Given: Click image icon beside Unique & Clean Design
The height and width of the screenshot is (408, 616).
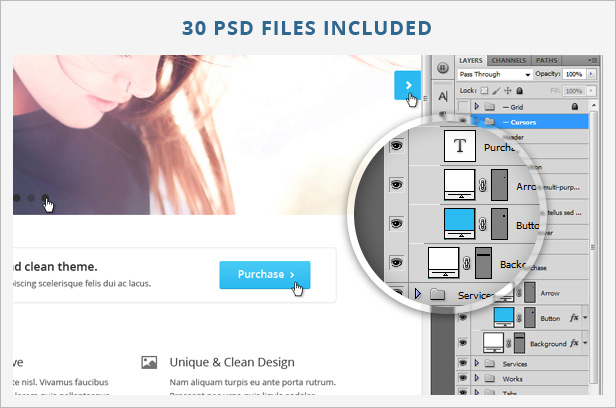Looking at the screenshot, I should pyautogui.click(x=149, y=362).
